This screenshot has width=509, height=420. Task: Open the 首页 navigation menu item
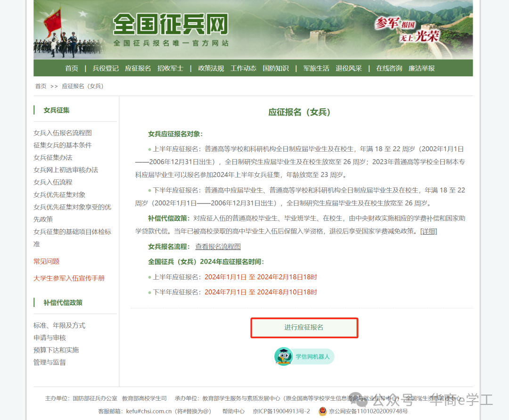coord(72,68)
